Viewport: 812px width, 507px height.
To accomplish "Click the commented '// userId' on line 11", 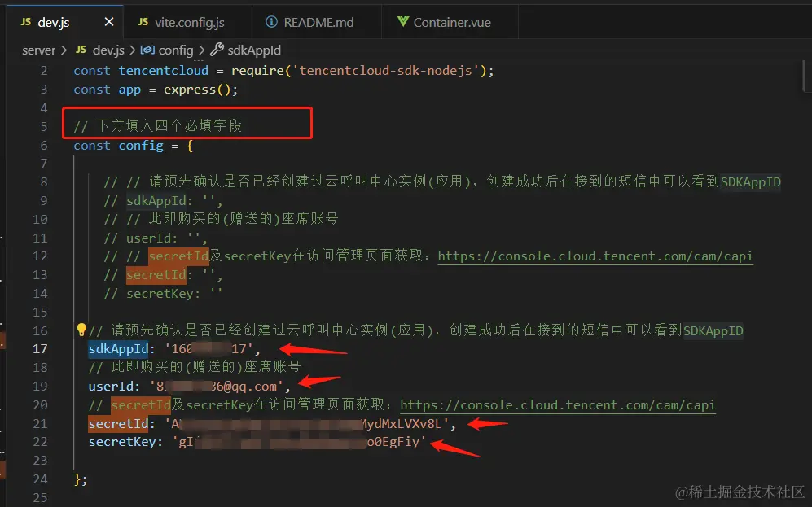I will point(137,238).
